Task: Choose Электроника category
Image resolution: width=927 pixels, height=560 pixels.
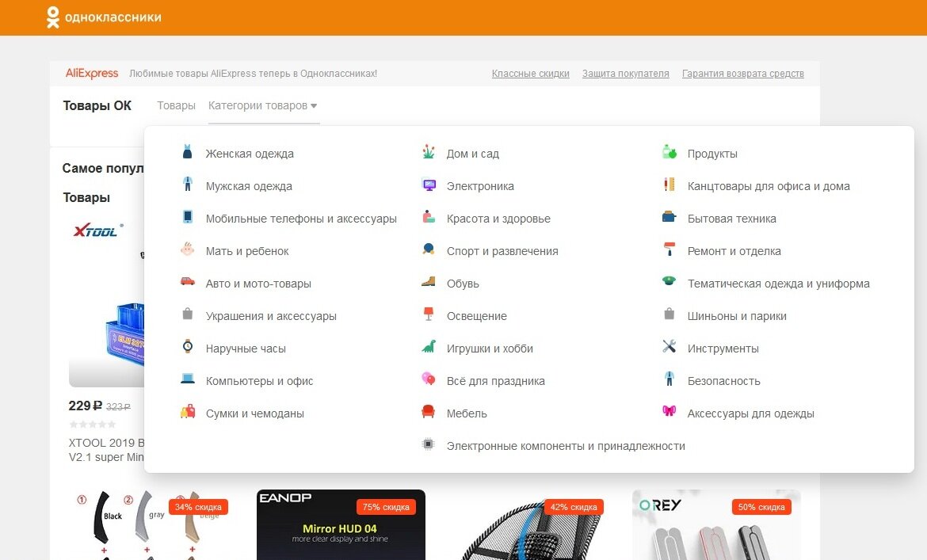Action: tap(480, 186)
